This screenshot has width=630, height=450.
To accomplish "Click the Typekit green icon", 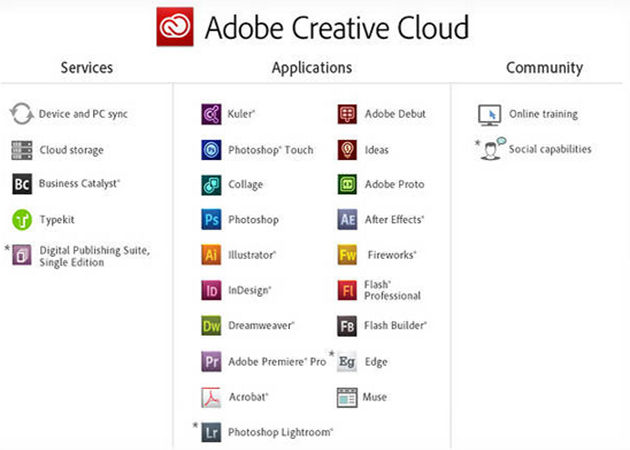I will (x=22, y=219).
